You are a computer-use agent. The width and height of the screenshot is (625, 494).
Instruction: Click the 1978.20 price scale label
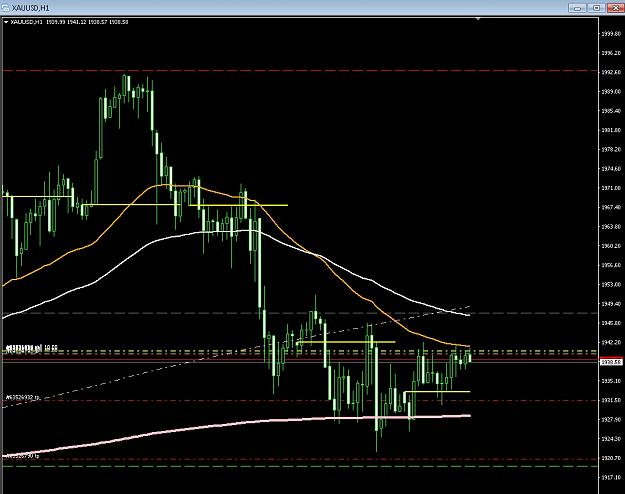click(611, 149)
